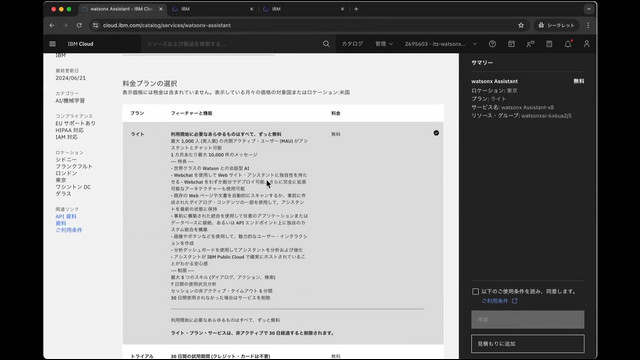Expand the 管理 dropdown menu

(384, 44)
